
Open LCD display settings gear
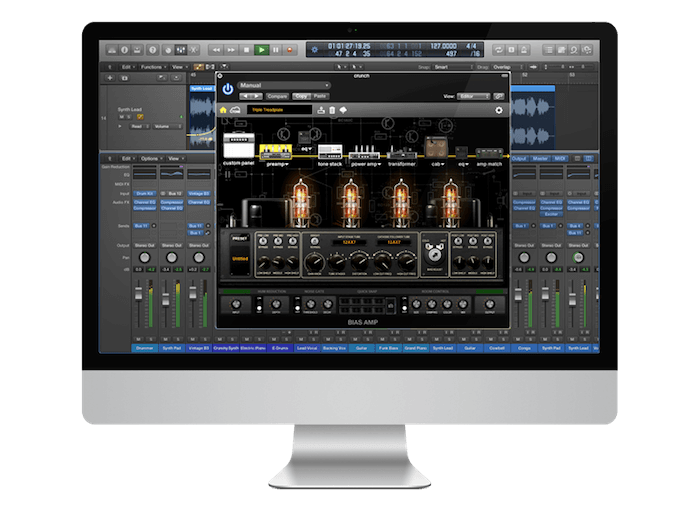coord(315,50)
